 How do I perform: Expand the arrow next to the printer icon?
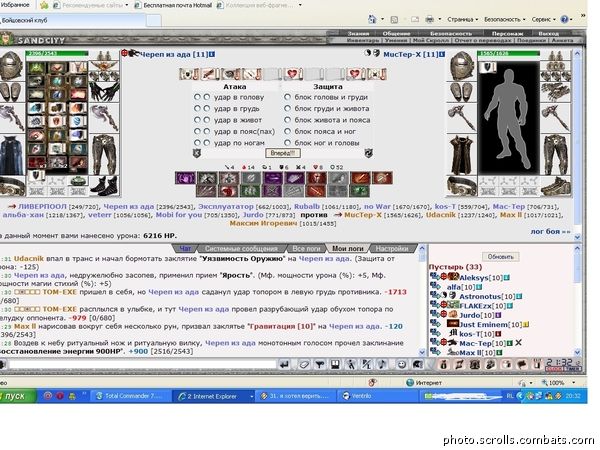(x=440, y=19)
